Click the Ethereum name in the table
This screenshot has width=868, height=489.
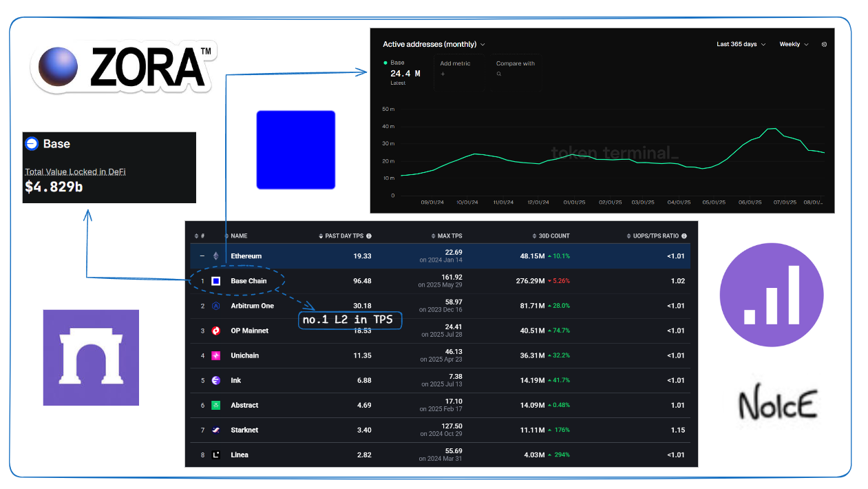tap(246, 256)
